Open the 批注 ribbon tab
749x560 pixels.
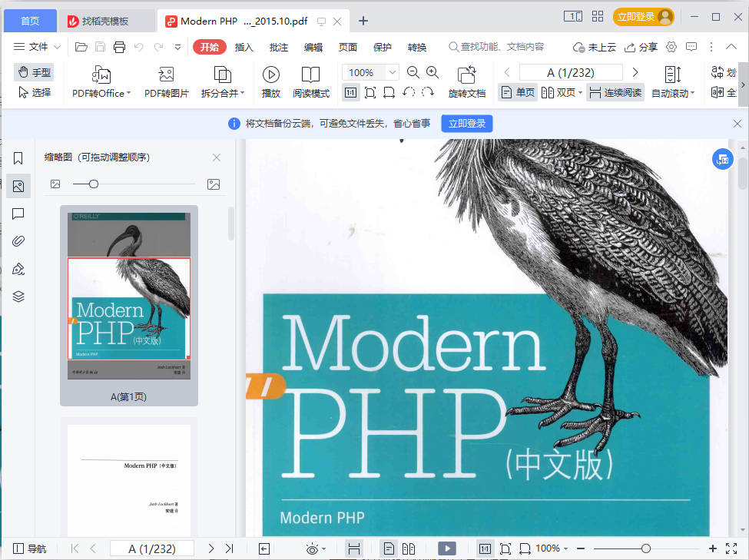click(279, 47)
